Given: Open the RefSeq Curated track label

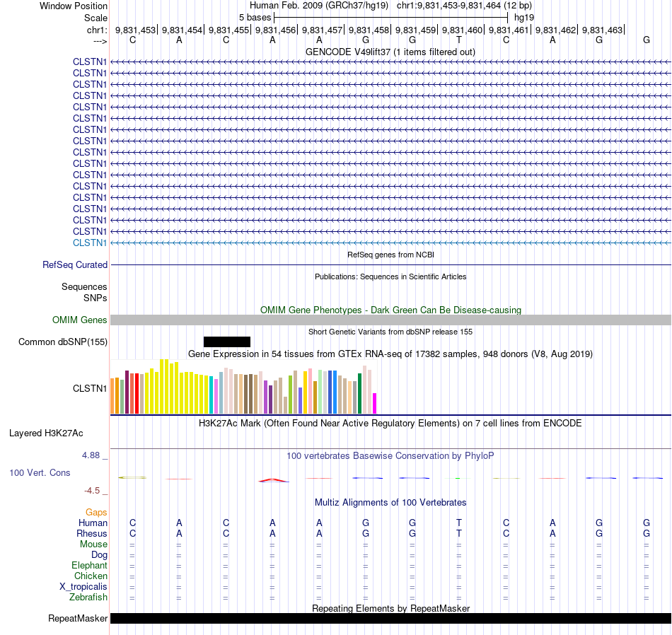Looking at the screenshot, I should [75, 264].
